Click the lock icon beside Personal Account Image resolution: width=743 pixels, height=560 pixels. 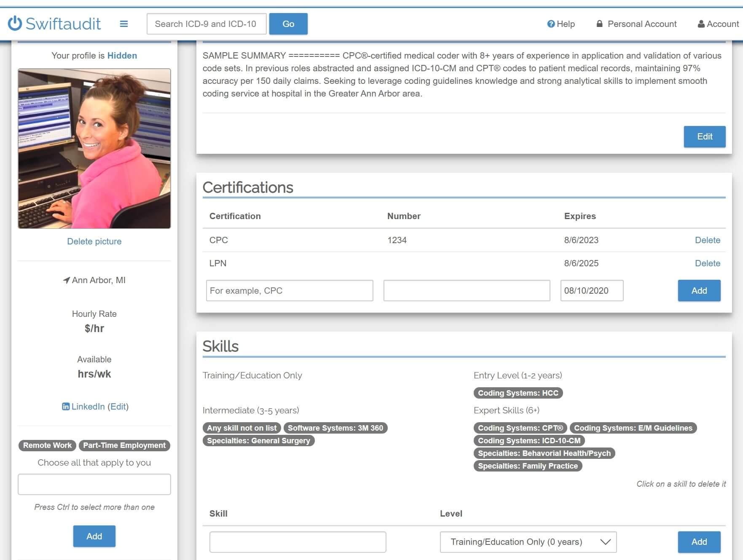pos(599,24)
